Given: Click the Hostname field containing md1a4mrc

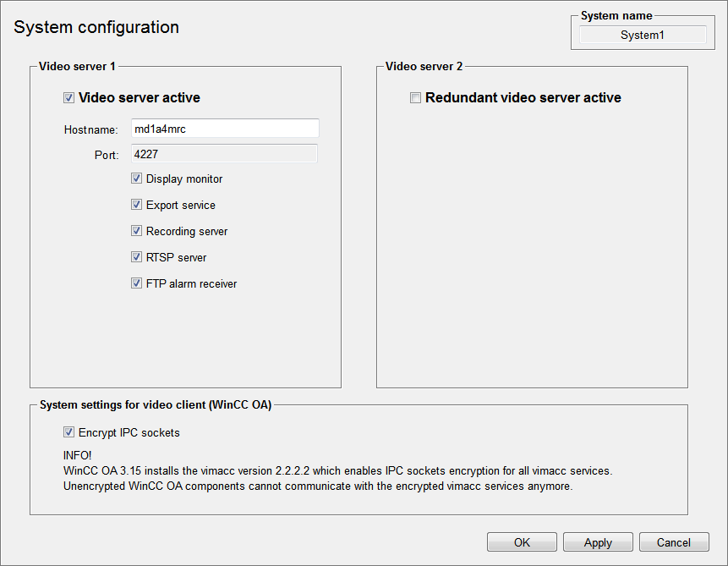Looking at the screenshot, I should tap(224, 129).
